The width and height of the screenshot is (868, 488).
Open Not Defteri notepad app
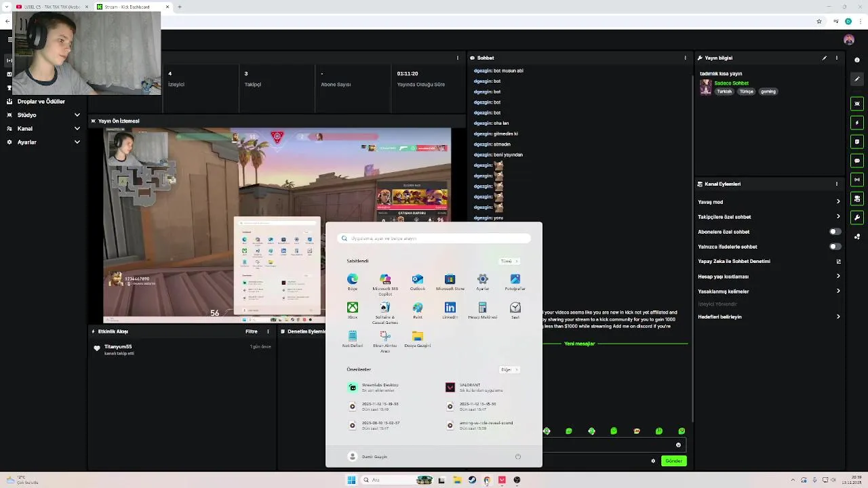click(x=353, y=339)
